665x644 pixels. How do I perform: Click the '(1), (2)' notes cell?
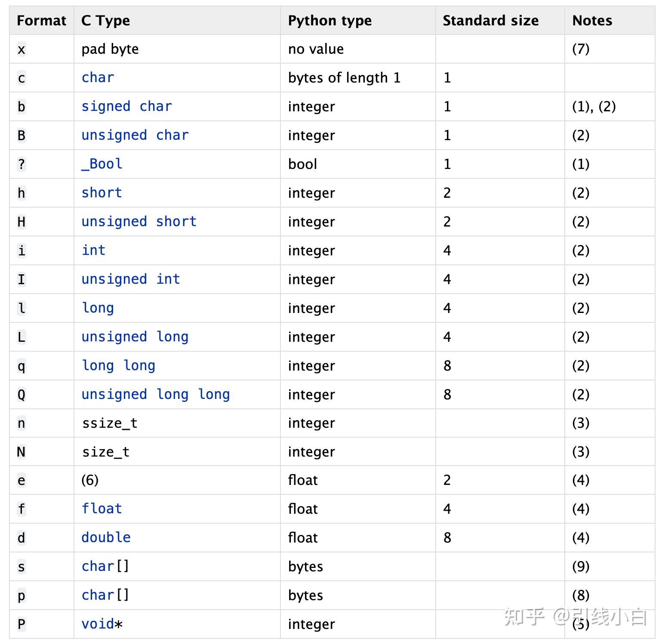594,107
